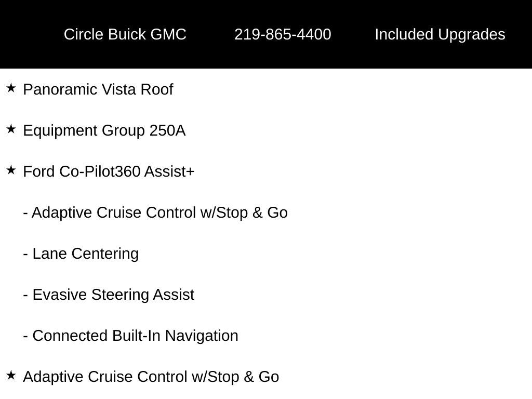
Task: Click the Connected Built-In Navigation sub-item
Action: tap(130, 336)
